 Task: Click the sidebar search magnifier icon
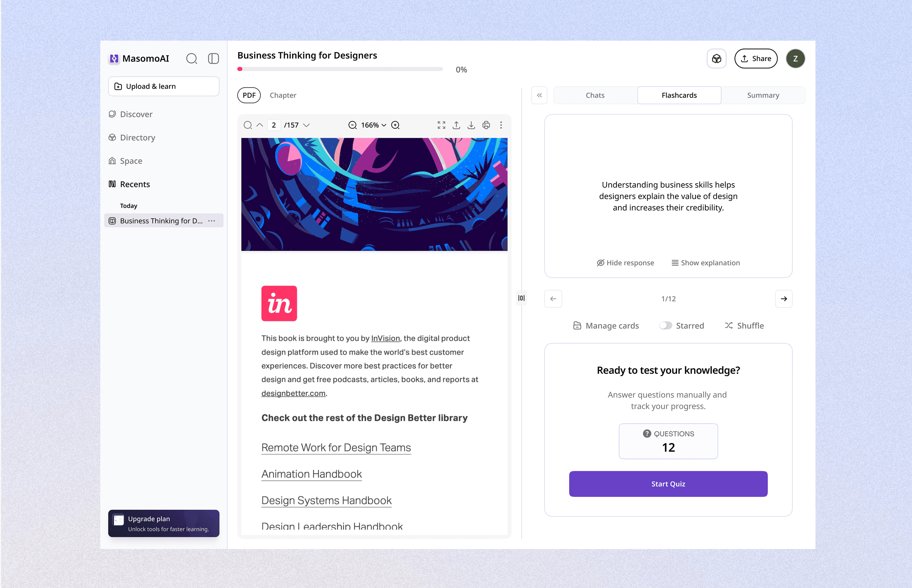tap(191, 58)
